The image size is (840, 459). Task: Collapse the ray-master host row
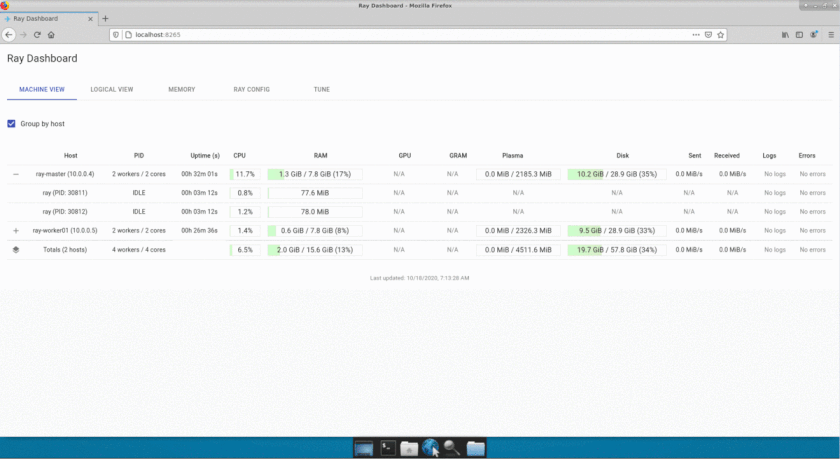[16, 174]
